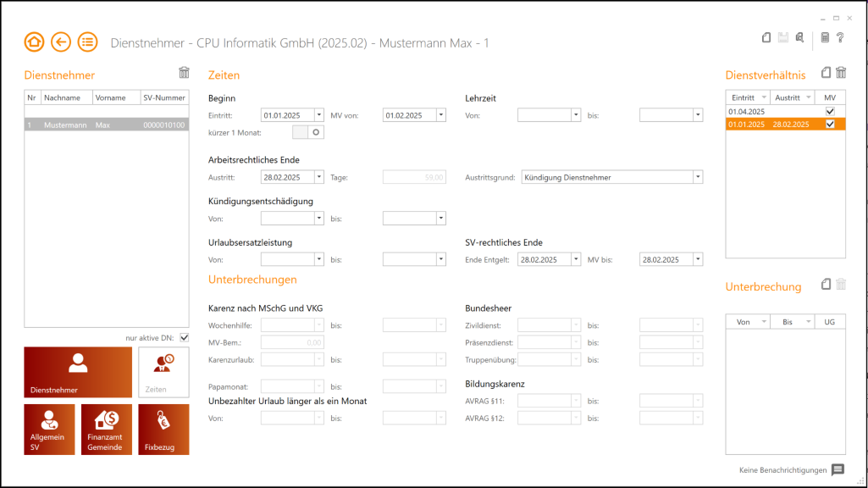The height and width of the screenshot is (488, 868).
Task: Open the help question mark icon
Action: click(x=840, y=37)
